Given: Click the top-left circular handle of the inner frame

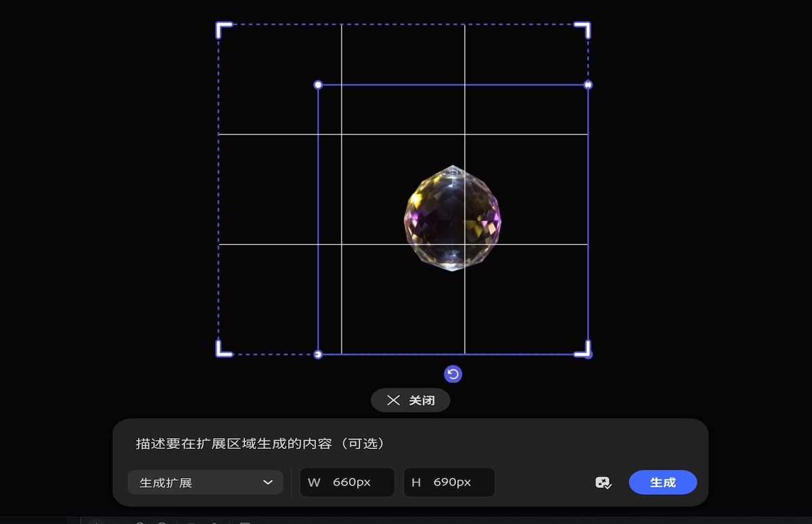Looking at the screenshot, I should pos(318,85).
